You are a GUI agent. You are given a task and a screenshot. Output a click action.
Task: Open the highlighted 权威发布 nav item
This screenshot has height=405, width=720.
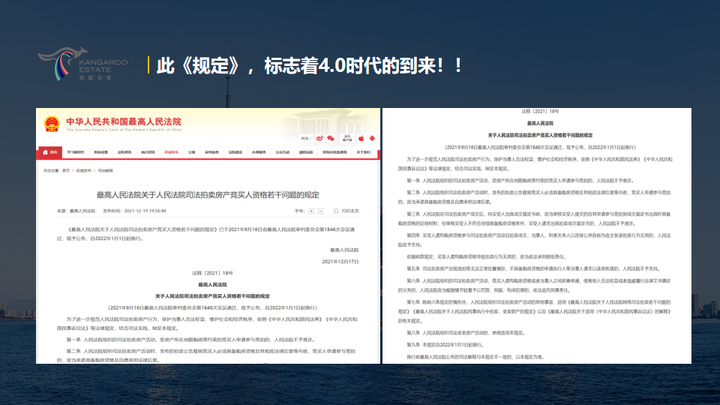pos(171,152)
